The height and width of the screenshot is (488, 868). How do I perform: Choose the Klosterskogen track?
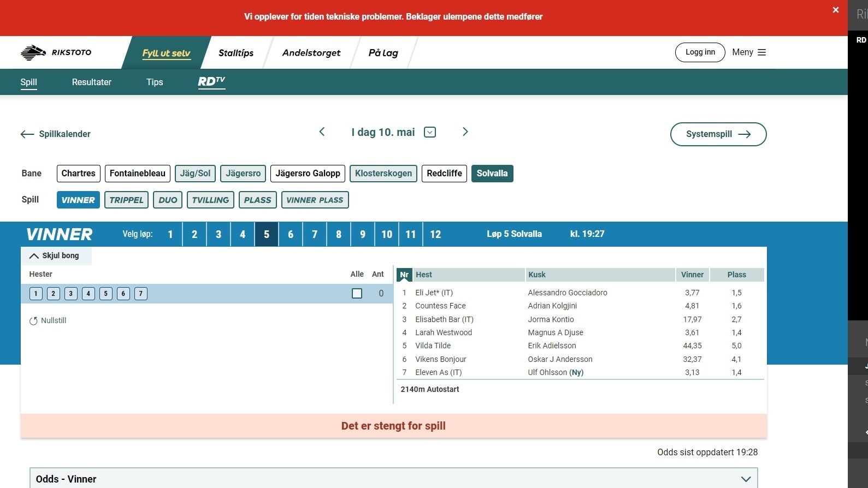click(x=383, y=174)
